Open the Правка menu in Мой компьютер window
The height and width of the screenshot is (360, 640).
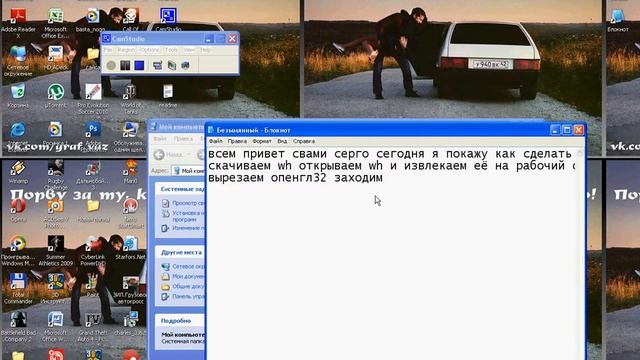[x=183, y=139]
